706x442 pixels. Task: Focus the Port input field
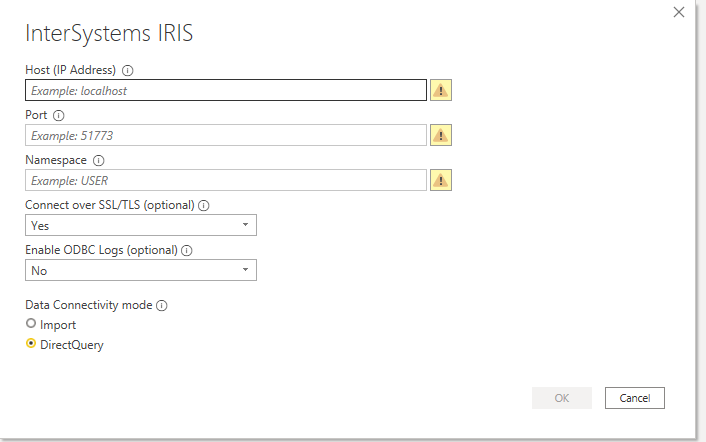pyautogui.click(x=226, y=135)
